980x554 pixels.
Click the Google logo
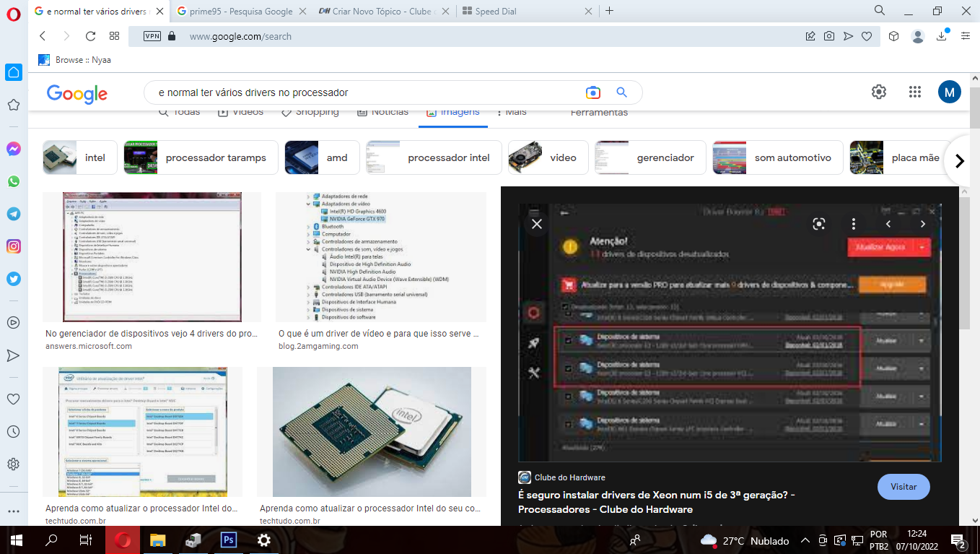click(x=76, y=94)
